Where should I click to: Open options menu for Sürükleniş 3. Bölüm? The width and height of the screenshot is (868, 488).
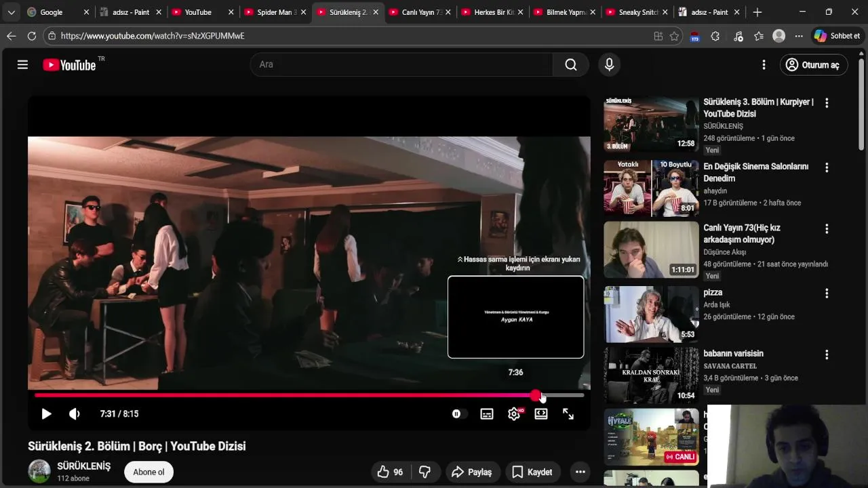click(x=827, y=103)
